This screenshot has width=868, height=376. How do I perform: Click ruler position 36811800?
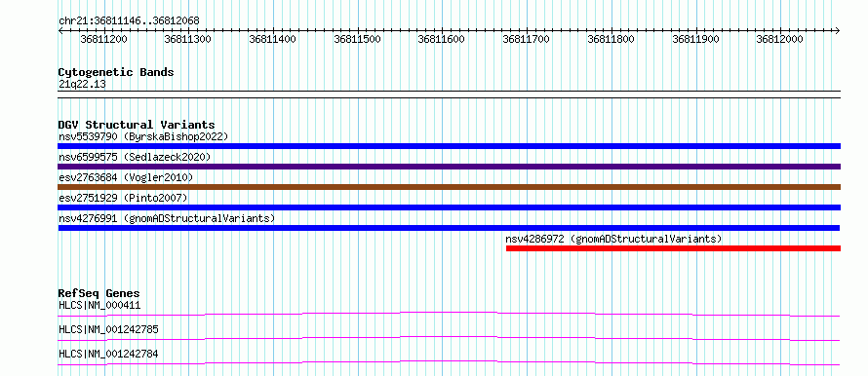[612, 39]
